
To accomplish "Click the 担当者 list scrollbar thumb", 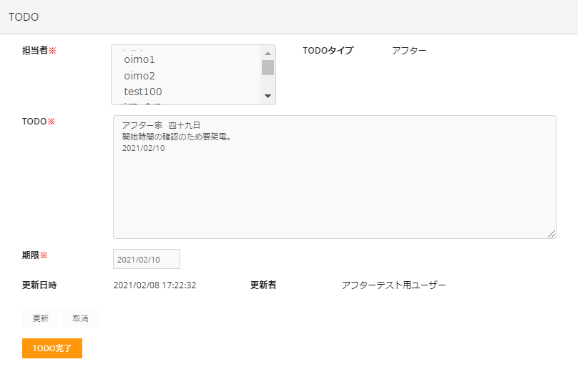I will click(268, 68).
